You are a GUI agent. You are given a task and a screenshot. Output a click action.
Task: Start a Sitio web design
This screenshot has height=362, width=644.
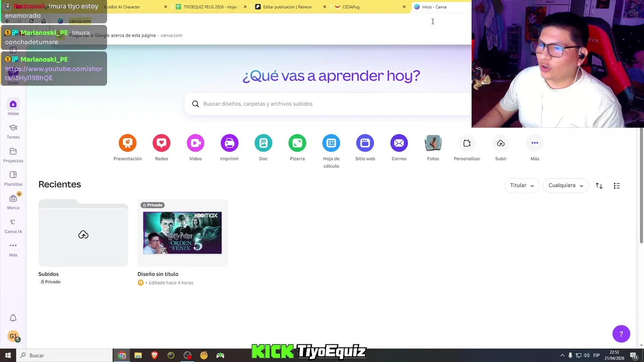365,143
